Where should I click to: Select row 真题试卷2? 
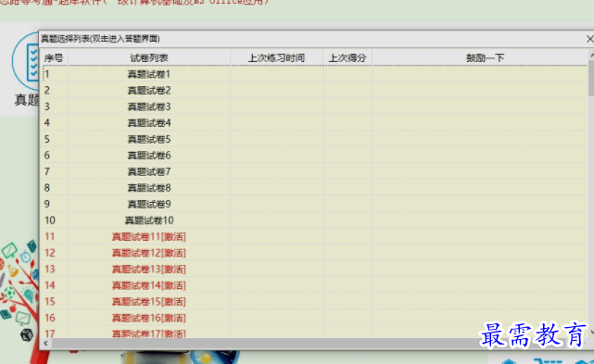314,91
